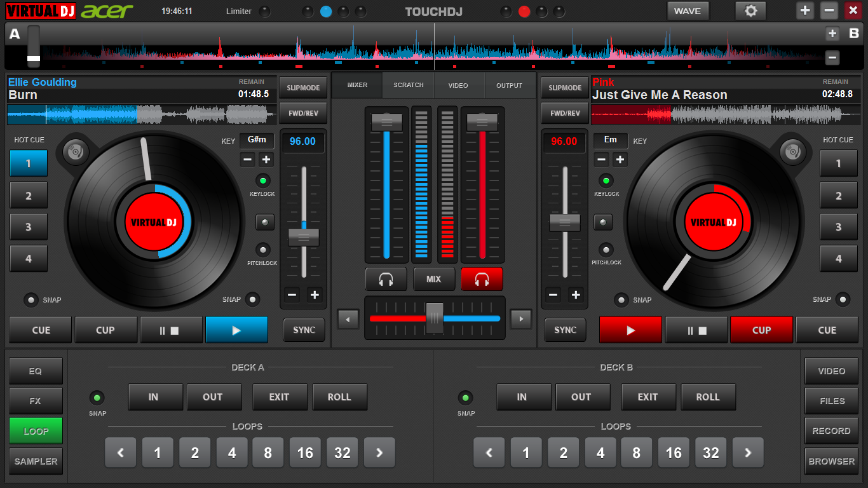Click the blue indicator dot in the top bar
The height and width of the screenshot is (488, 868).
[326, 11]
